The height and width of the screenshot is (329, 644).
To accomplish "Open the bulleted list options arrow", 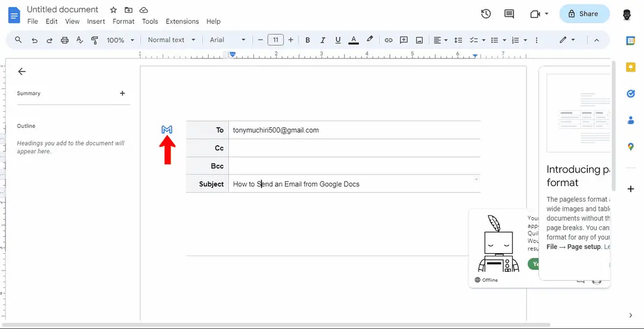I will (x=504, y=40).
